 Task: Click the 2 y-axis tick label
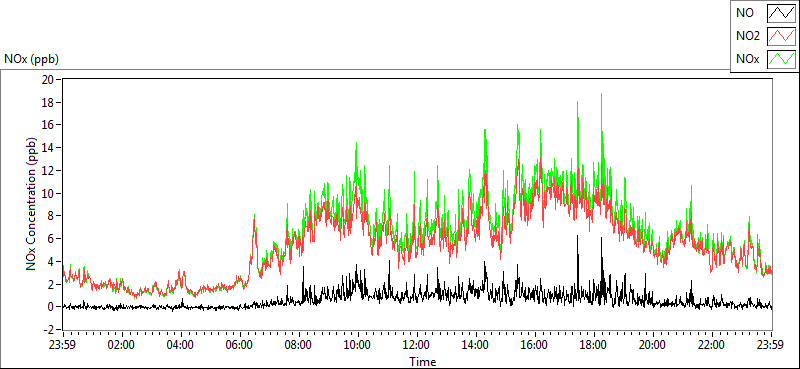(x=51, y=284)
